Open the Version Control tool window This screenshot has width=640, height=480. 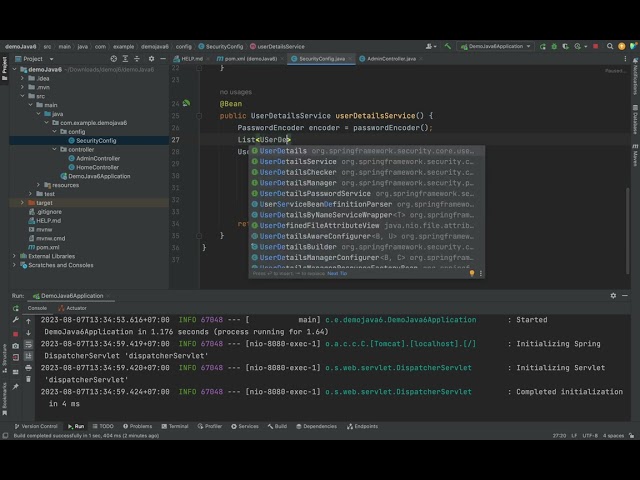(36, 426)
